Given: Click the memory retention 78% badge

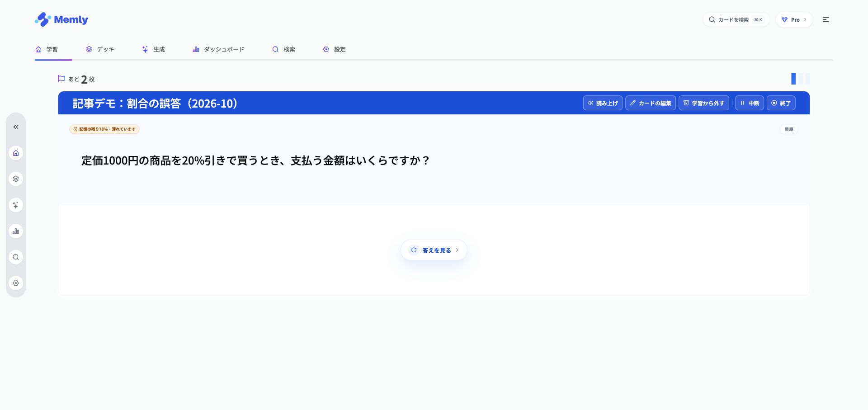Looking at the screenshot, I should click(104, 129).
